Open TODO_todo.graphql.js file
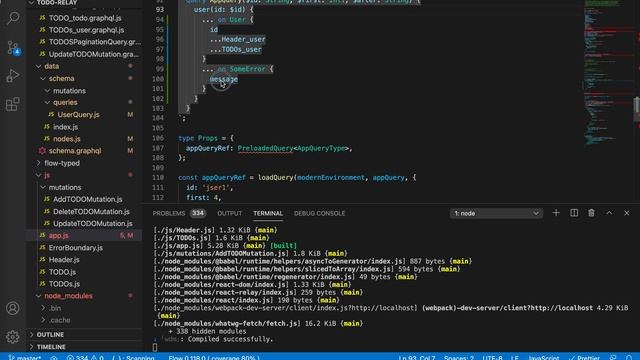The width and height of the screenshot is (640, 360). click(85, 18)
